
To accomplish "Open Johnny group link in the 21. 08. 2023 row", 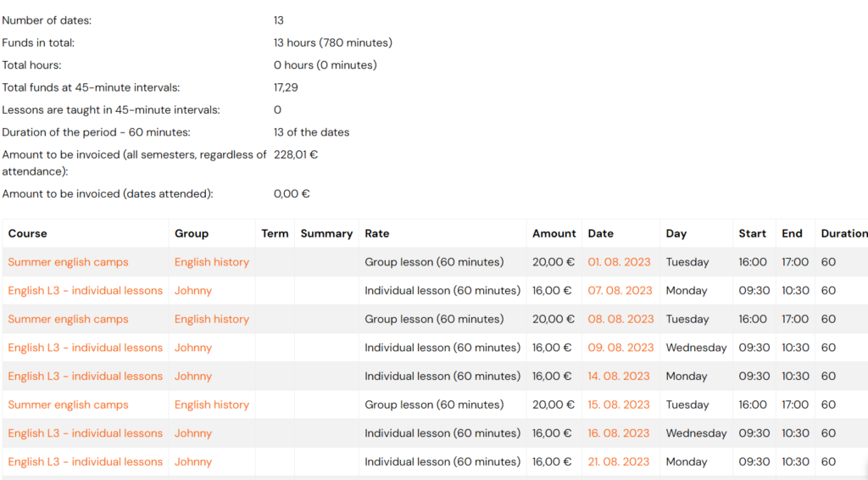I will (x=193, y=461).
